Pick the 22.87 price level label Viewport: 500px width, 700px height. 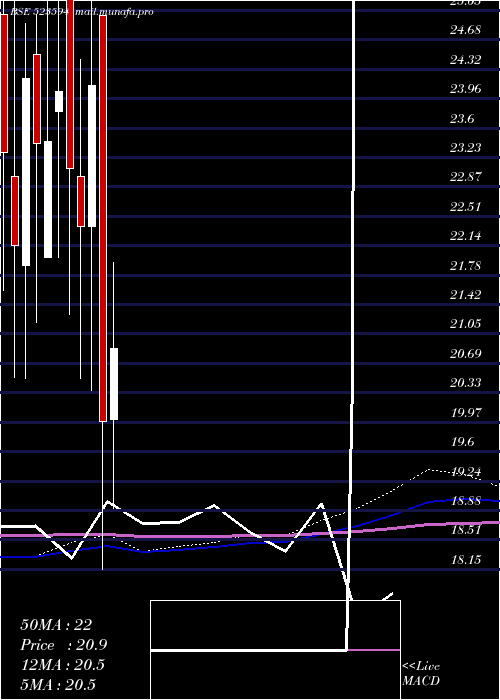(x=465, y=177)
